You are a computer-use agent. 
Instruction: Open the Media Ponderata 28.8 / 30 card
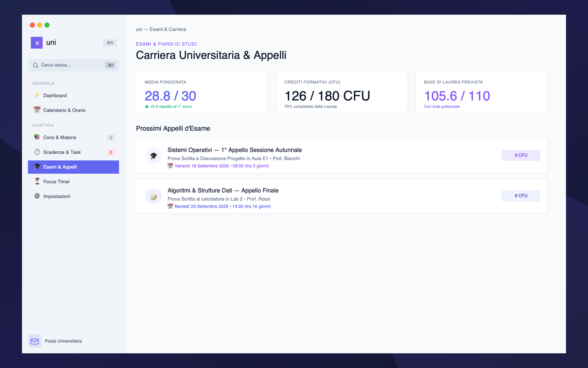[x=202, y=92]
